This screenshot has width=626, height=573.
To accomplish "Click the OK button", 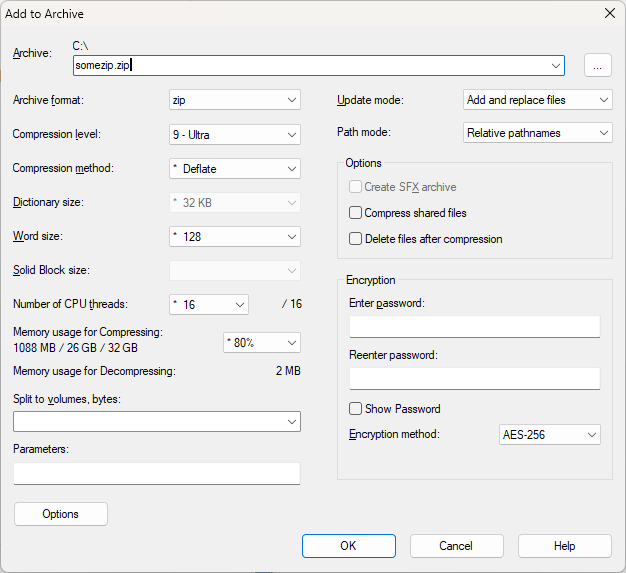I will click(x=348, y=546).
